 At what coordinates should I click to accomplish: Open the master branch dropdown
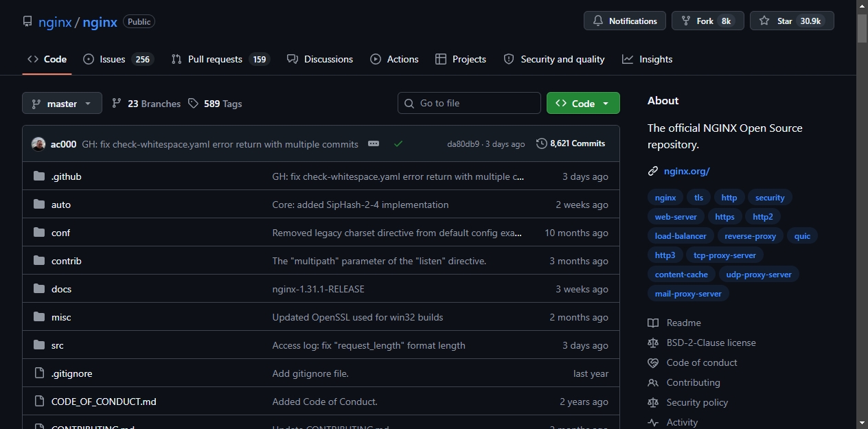tap(62, 103)
